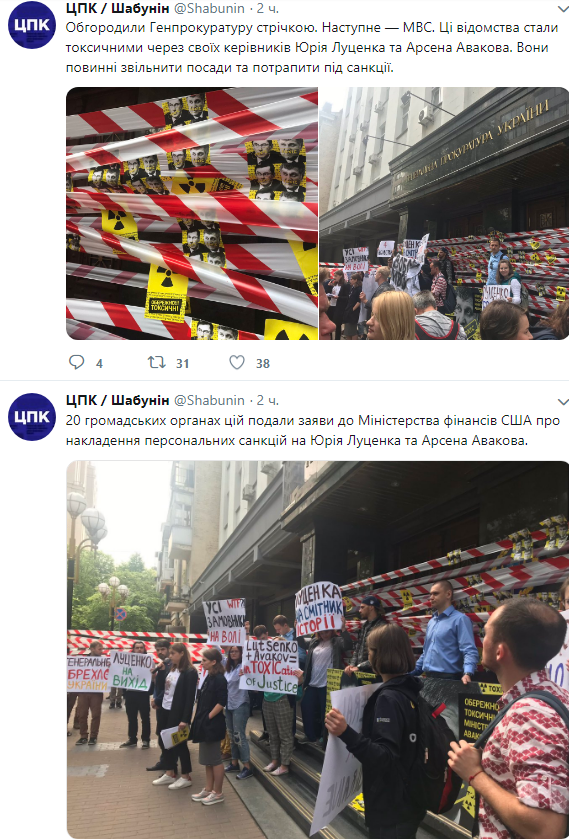The height and width of the screenshot is (839, 569).
Task: Open ЦПК / Шабунін name on second tweet
Action: (117, 400)
